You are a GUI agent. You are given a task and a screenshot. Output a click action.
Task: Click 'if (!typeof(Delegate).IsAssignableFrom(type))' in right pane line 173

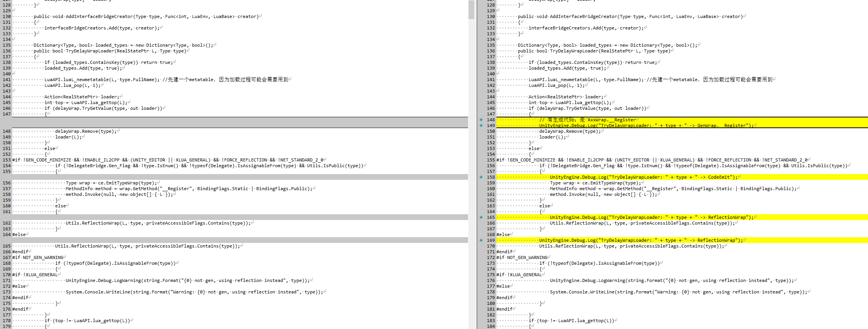click(599, 263)
